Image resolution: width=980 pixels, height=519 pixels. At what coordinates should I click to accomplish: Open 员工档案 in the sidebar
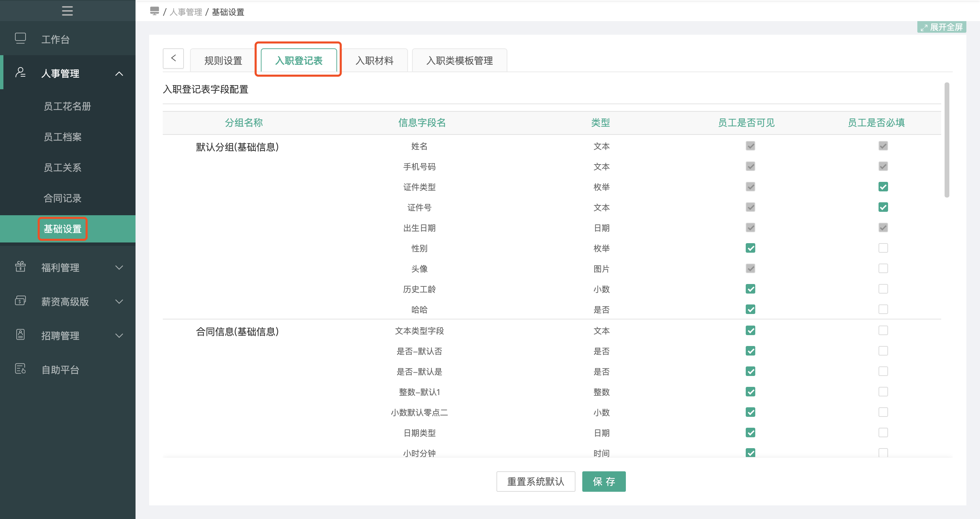pyautogui.click(x=62, y=137)
